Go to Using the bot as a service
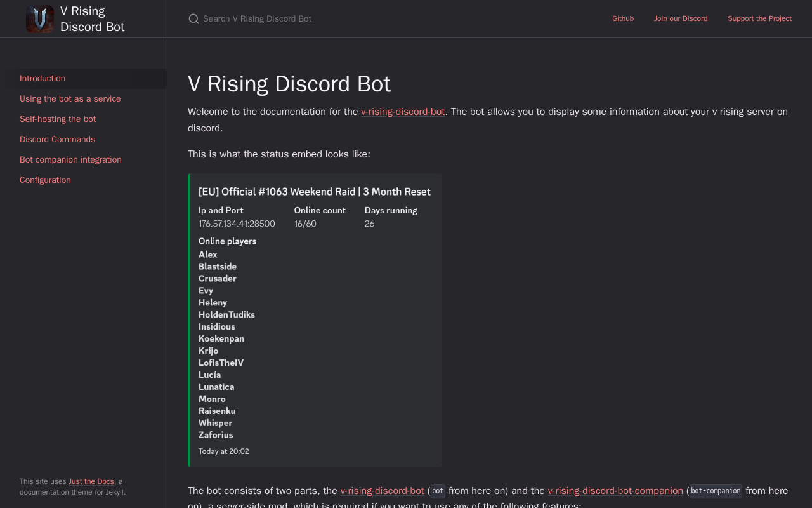812x508 pixels. [84, 99]
